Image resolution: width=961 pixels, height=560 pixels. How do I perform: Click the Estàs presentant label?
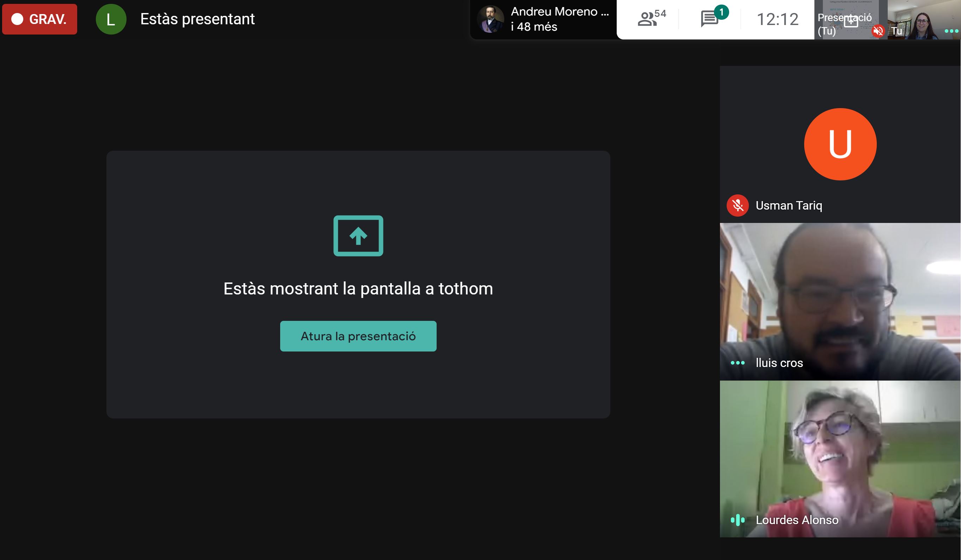pyautogui.click(x=198, y=19)
